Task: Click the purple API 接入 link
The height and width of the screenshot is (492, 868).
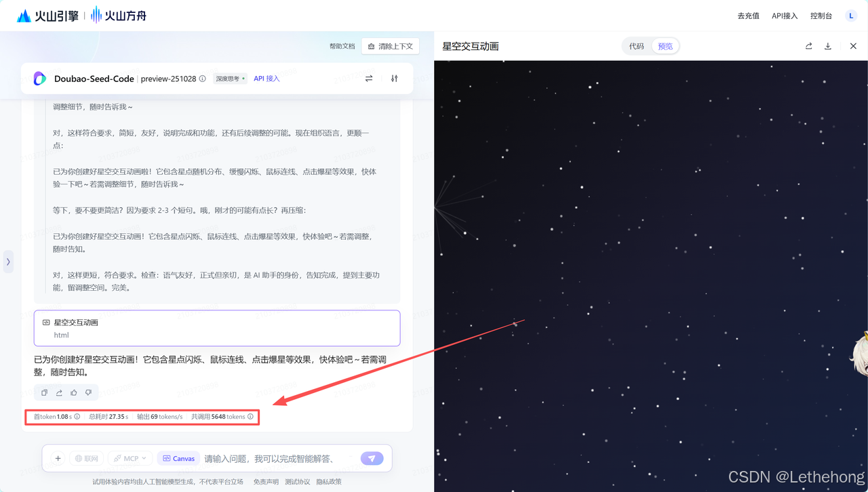Action: (x=267, y=79)
